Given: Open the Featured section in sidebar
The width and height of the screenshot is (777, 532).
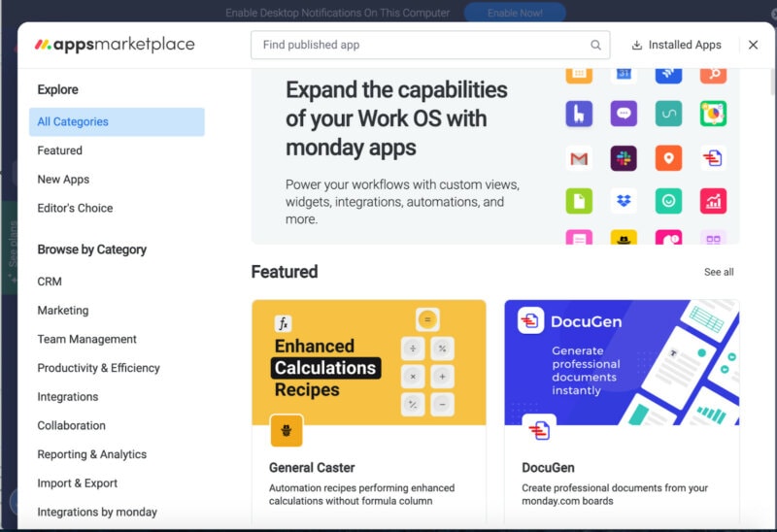Looking at the screenshot, I should pos(60,150).
